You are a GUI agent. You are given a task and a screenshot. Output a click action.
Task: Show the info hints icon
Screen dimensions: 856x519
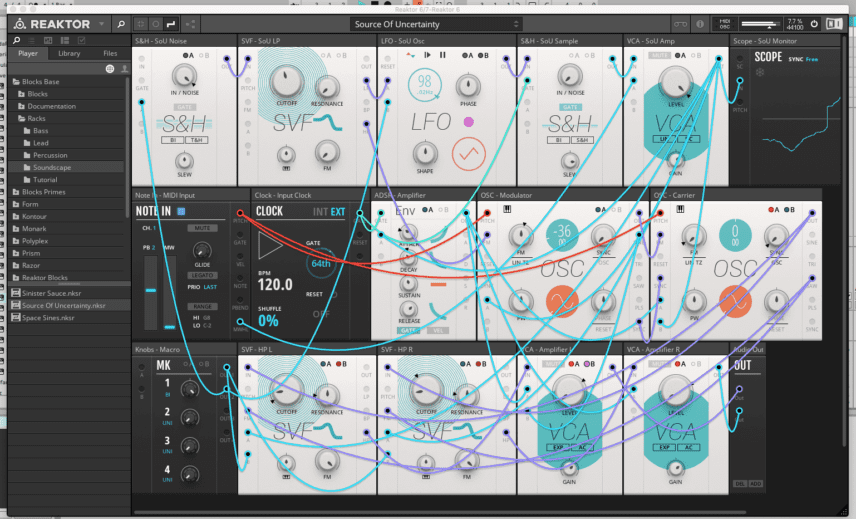699,24
